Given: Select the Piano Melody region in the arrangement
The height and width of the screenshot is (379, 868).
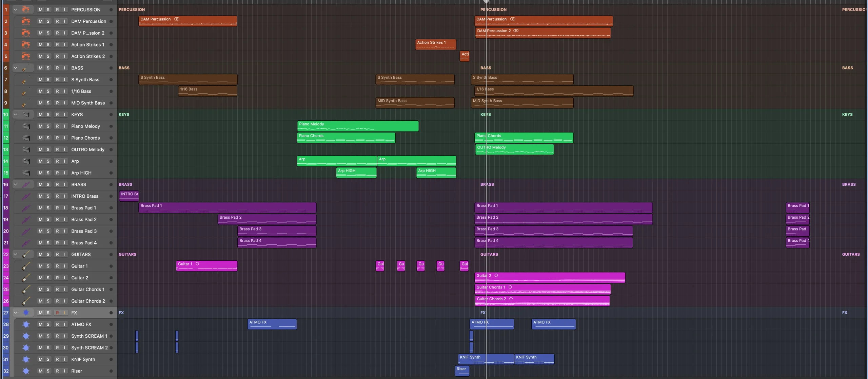Looking at the screenshot, I should (x=358, y=126).
